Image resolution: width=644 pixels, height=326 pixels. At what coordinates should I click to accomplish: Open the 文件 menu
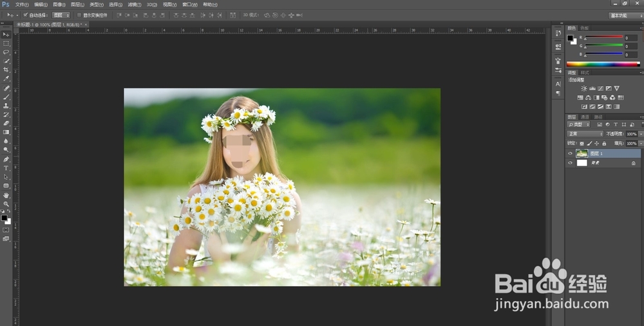click(22, 5)
